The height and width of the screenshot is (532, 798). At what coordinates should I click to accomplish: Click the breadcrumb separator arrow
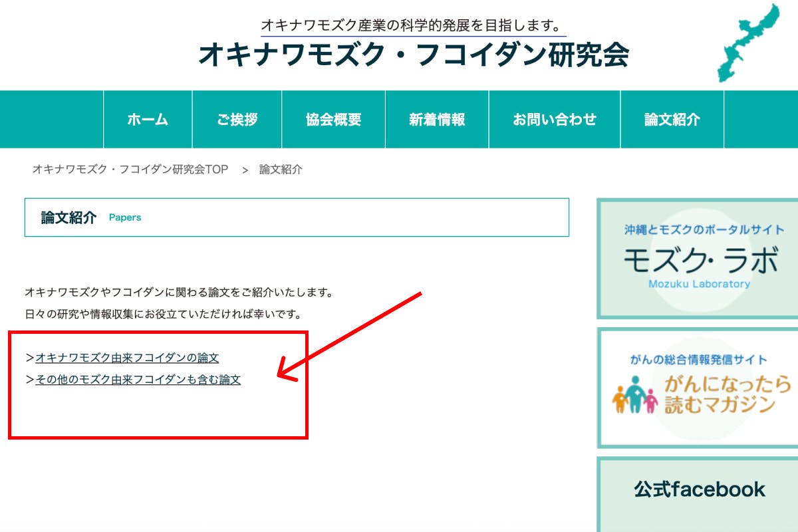coord(245,170)
